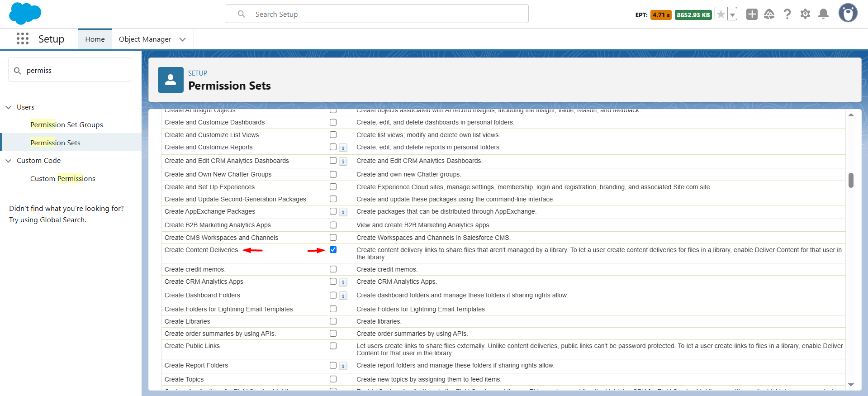Click the Permission Sets header person icon

coord(171,80)
